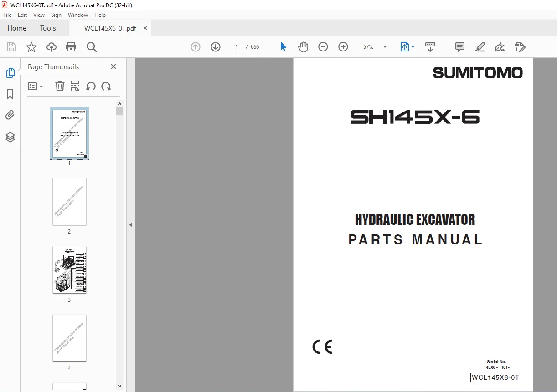Open the find text magnifier tool
The height and width of the screenshot is (392, 557).
click(x=92, y=47)
